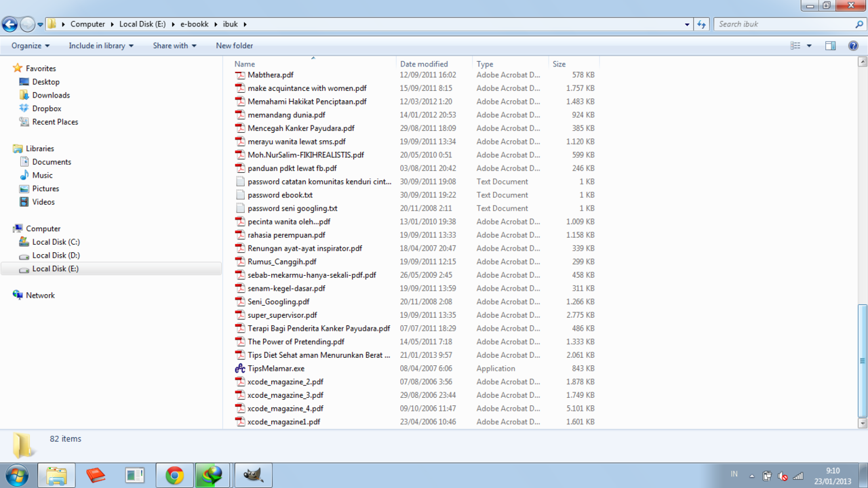Select Rumus_Canggih.pdf file icon
Viewport: 868px width, 488px height.
240,262
